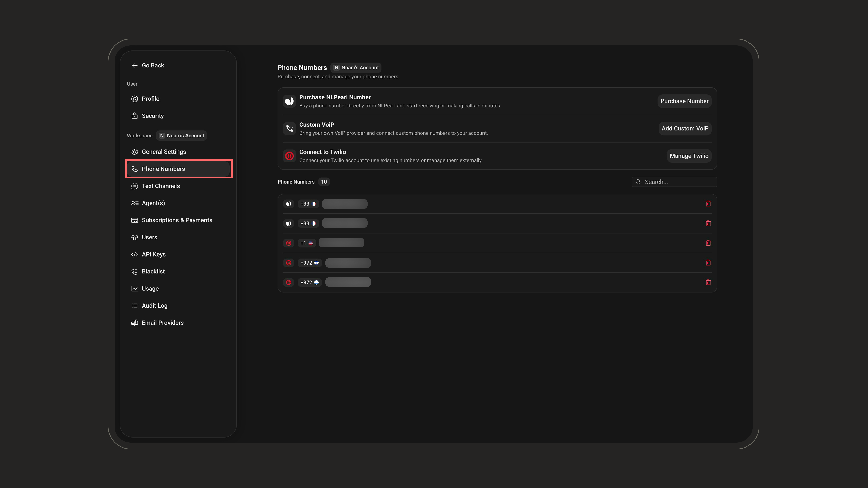Open Audit Log in the sidebar
Viewport: 868px width, 488px height.
coord(178,306)
